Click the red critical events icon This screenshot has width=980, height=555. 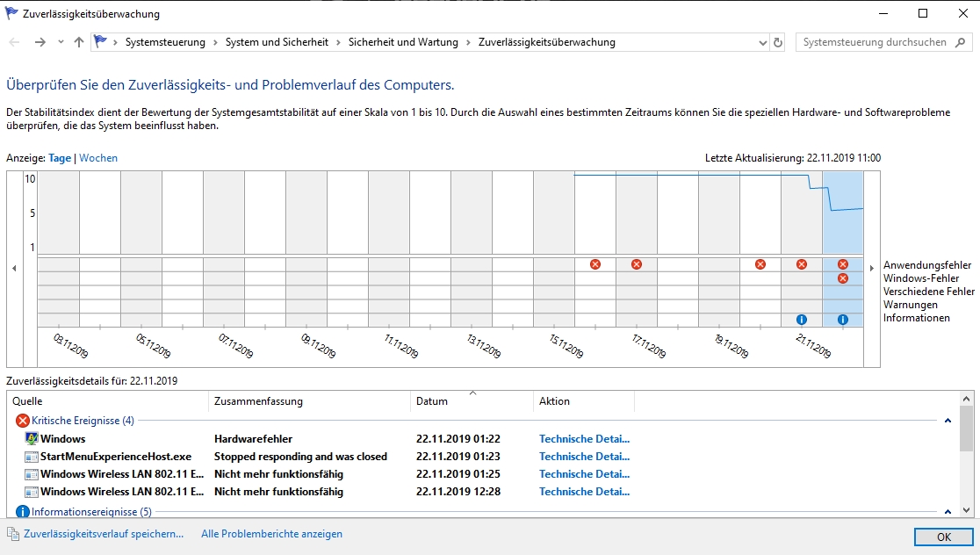click(23, 421)
